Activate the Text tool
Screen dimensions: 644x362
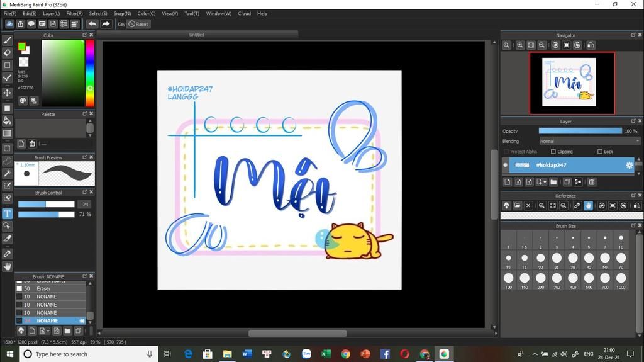(7, 213)
